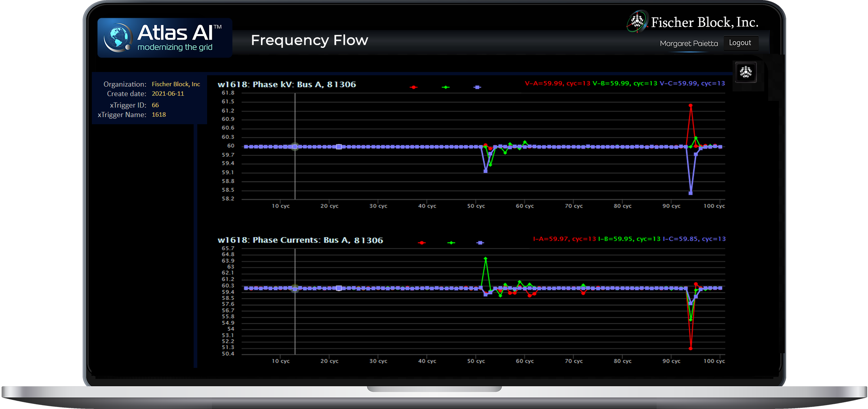Click the xTrigger Name value 1618
The height and width of the screenshot is (409, 868).
click(x=159, y=115)
